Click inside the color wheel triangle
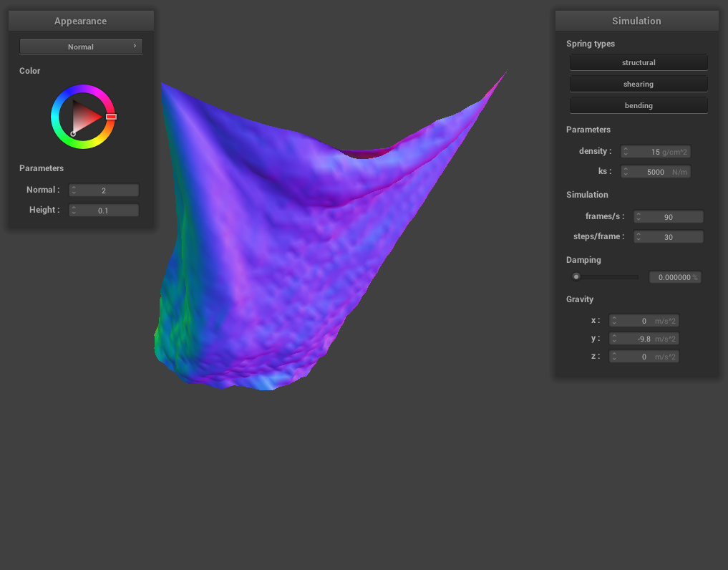This screenshot has height=570, width=728. [84, 116]
